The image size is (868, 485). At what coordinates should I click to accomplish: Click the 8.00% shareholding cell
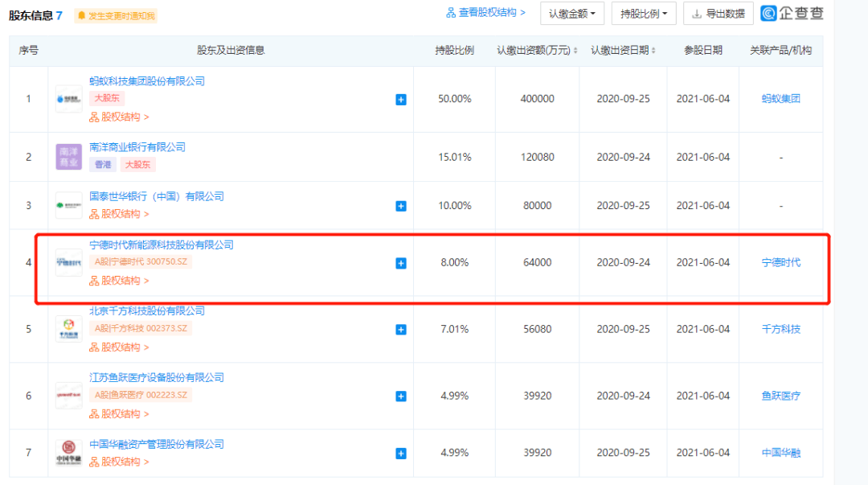[454, 262]
